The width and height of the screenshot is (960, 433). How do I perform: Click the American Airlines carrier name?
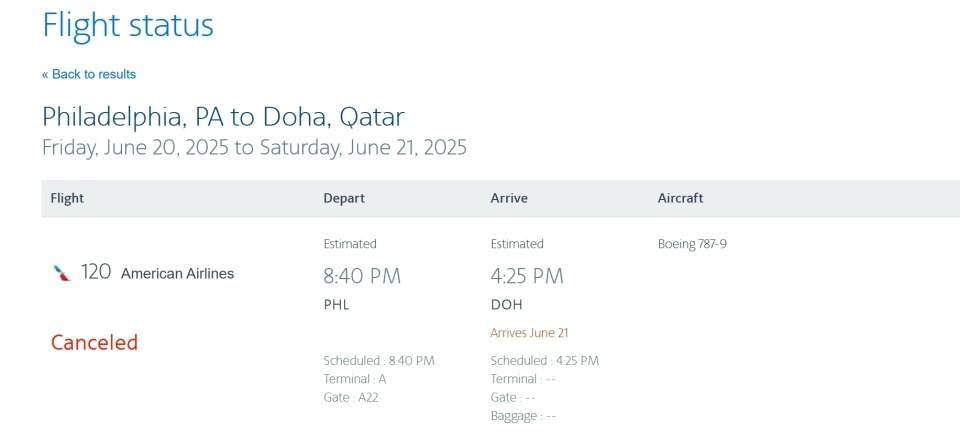178,274
